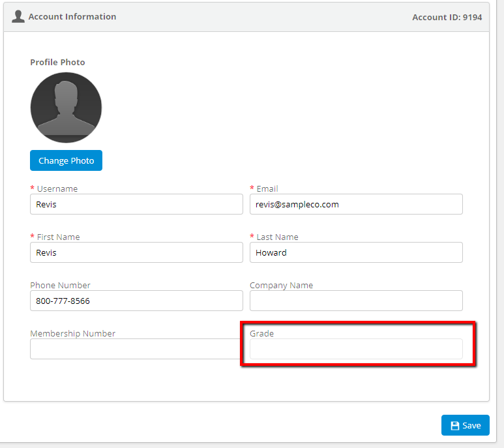Click the Username field label
Screen dimensions: 504x448
(x=57, y=188)
